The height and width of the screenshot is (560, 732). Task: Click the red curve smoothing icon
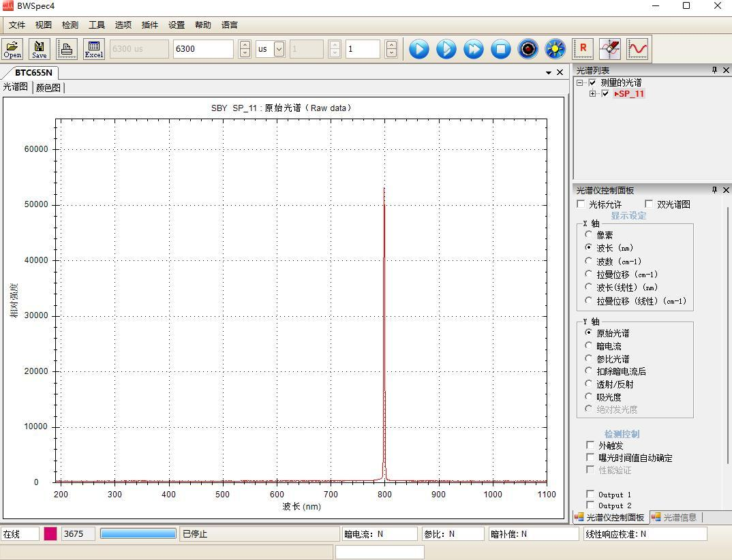pos(638,49)
